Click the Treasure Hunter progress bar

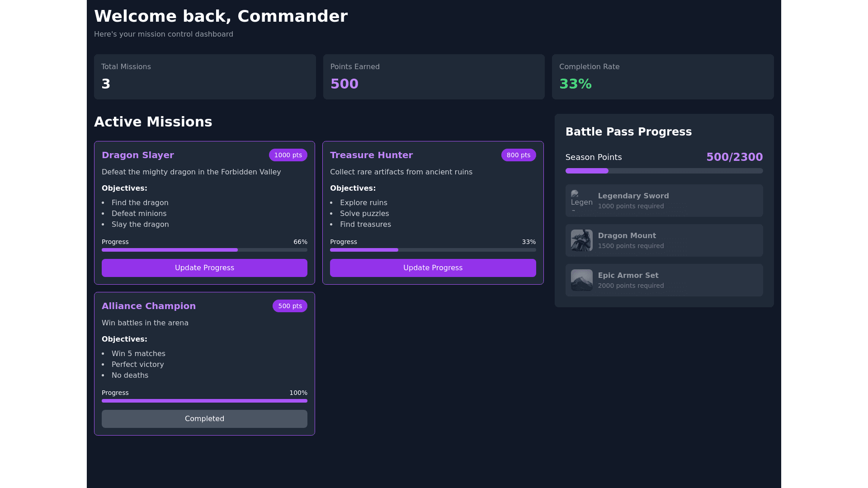[x=433, y=250]
